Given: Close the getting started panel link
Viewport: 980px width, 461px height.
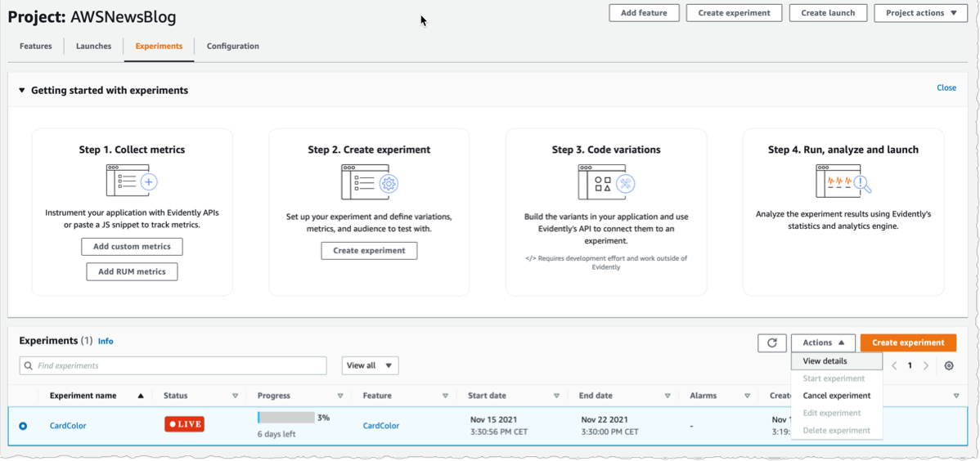Looking at the screenshot, I should tap(946, 87).
